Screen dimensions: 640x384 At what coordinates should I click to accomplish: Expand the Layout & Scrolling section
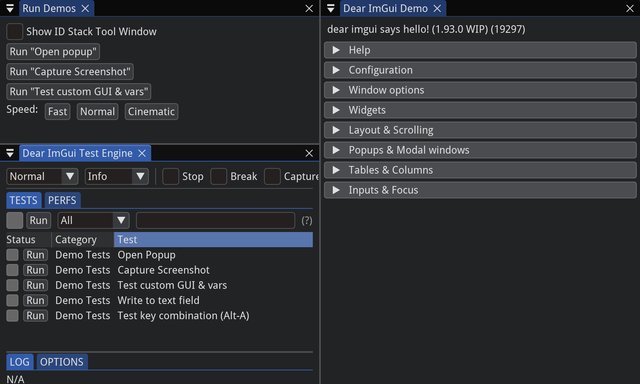[x=480, y=130]
